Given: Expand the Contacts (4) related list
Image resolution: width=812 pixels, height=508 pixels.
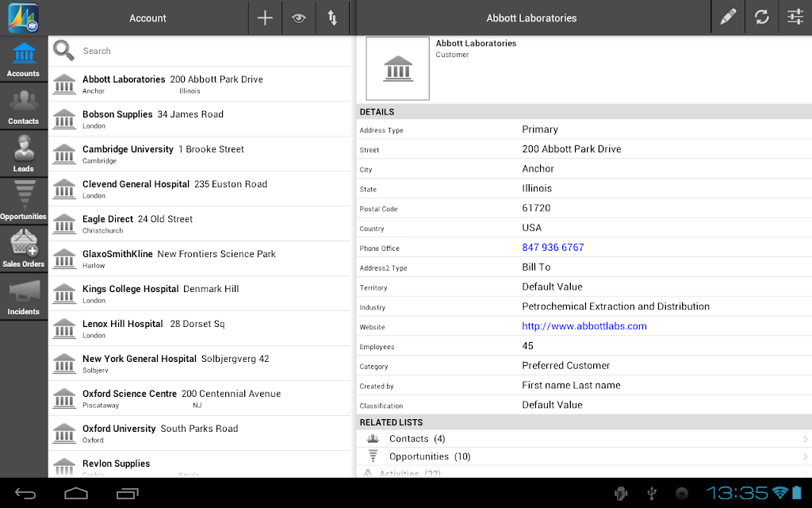Looking at the screenshot, I should (x=584, y=438).
